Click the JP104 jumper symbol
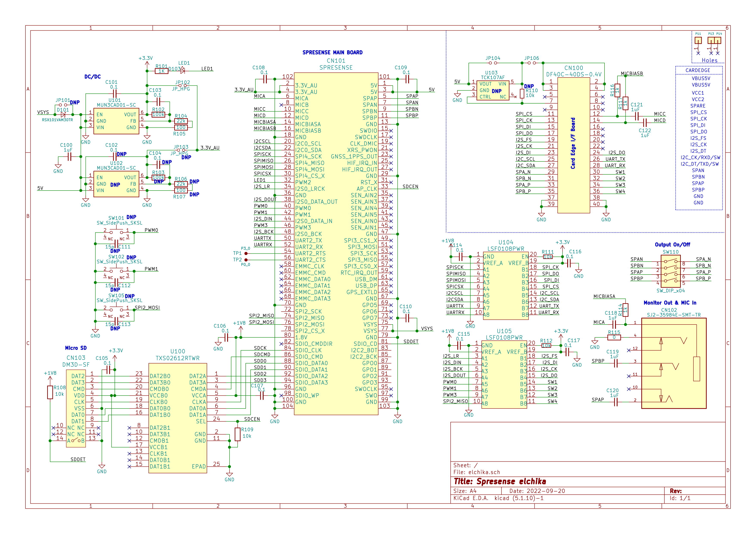The width and height of the screenshot is (756, 534). point(493,63)
